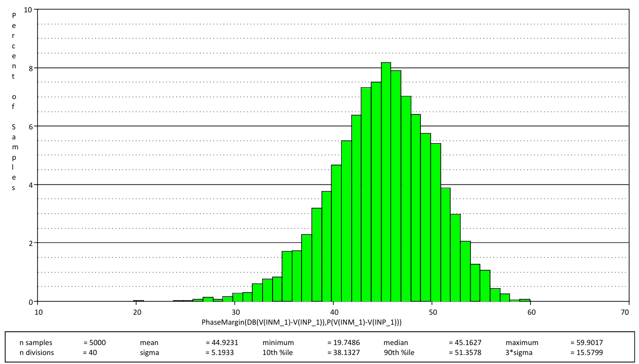
Task: Click the x-axis tick label "40"
Action: tap(334, 312)
